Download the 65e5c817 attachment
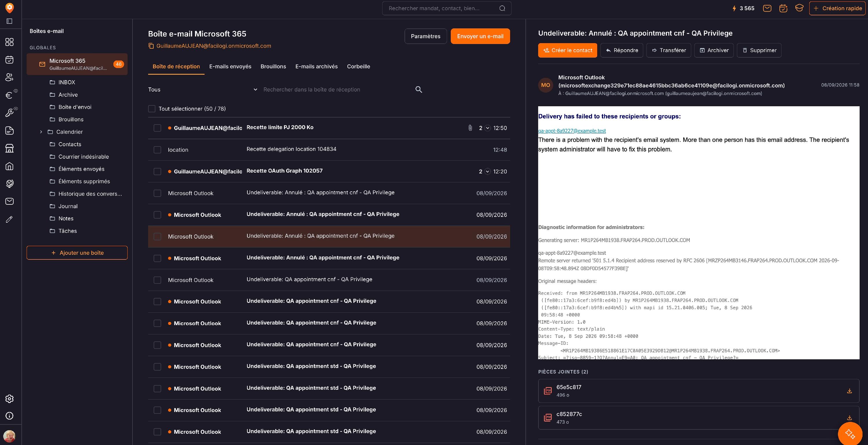 (x=849, y=391)
